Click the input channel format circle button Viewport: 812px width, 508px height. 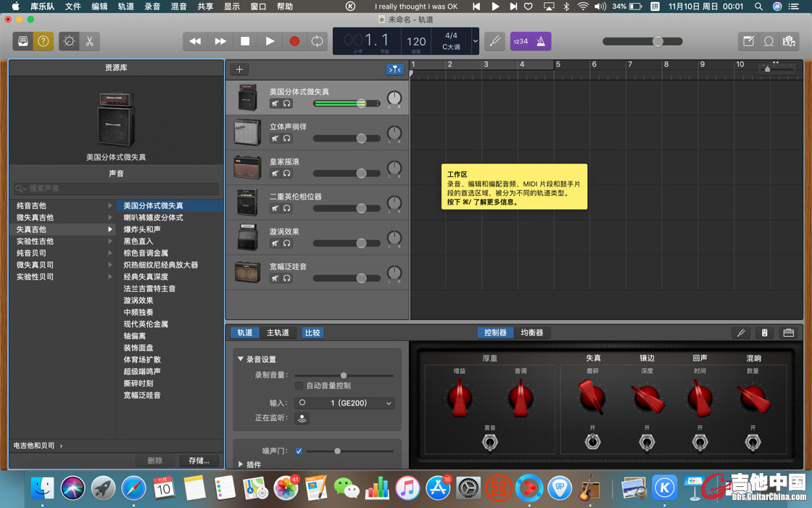(302, 403)
